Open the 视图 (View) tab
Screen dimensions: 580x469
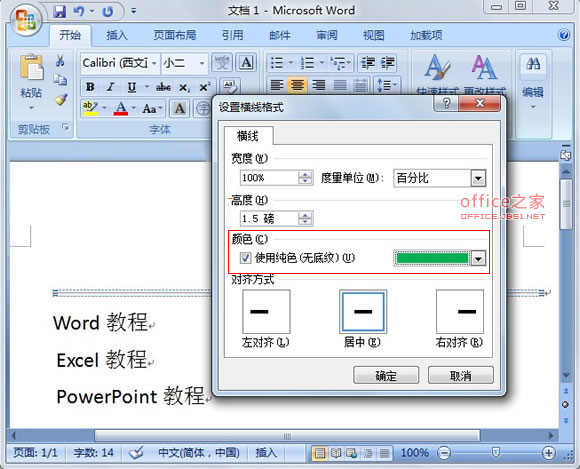pyautogui.click(x=374, y=35)
